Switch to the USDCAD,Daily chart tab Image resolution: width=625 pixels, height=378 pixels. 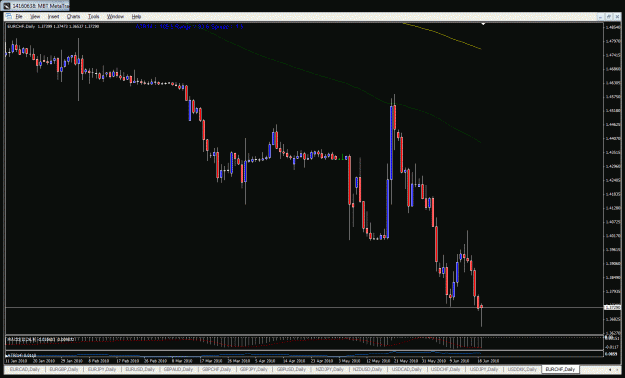coord(406,369)
